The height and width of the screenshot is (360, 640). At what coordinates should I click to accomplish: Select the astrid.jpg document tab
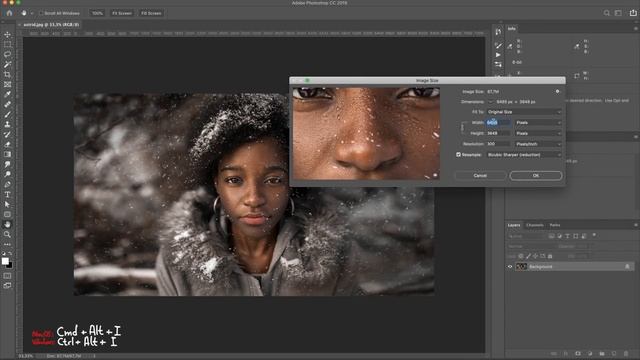pos(51,24)
